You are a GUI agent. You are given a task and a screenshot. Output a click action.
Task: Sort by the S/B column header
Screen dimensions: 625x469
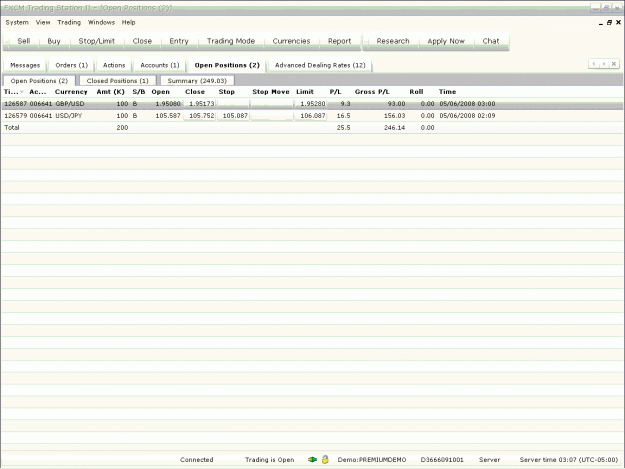139,92
